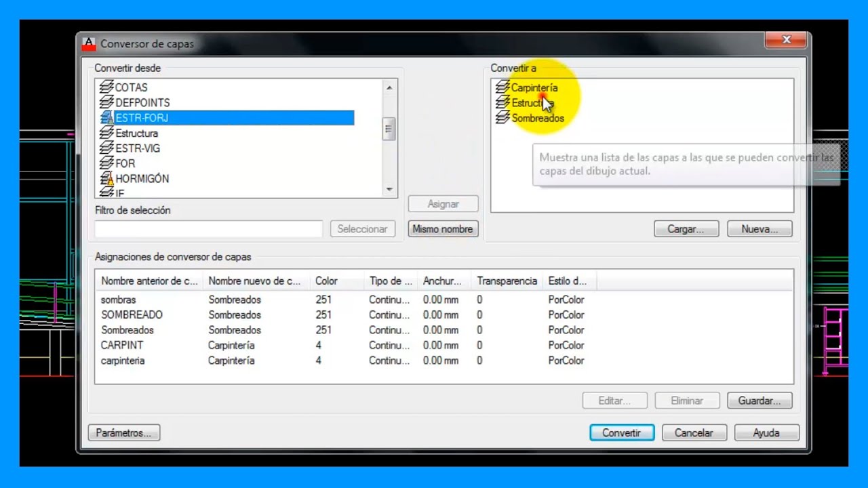868x488 pixels.
Task: Click the Editar... button
Action: [615, 401]
